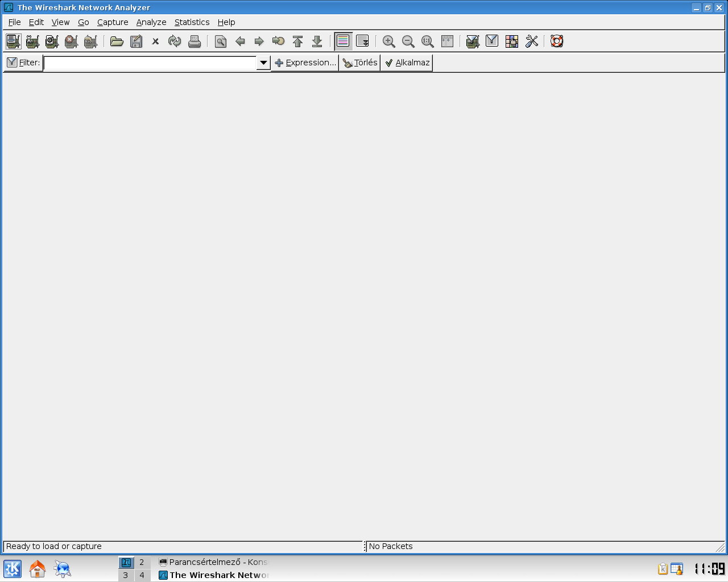Open a capture file folder icon

pos(117,41)
